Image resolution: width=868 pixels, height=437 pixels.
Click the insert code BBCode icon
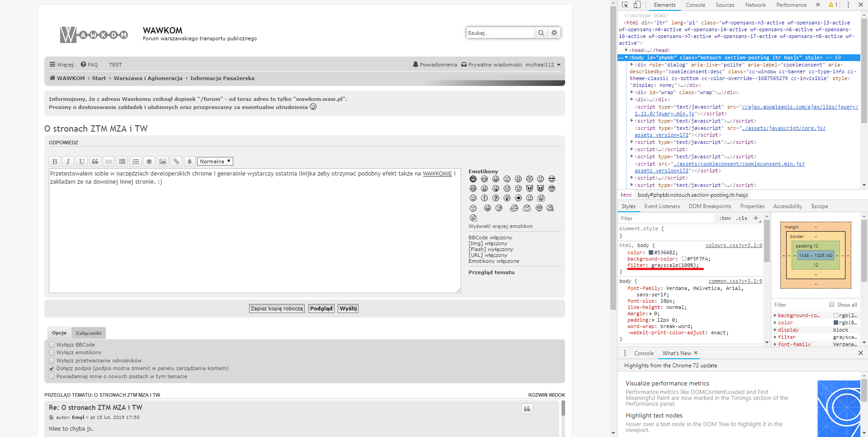(x=108, y=161)
